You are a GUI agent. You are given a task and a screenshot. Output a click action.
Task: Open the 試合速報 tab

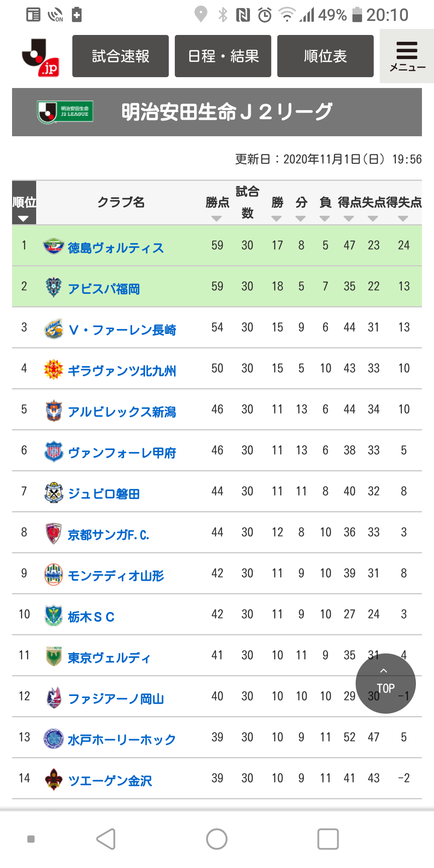pos(121,56)
